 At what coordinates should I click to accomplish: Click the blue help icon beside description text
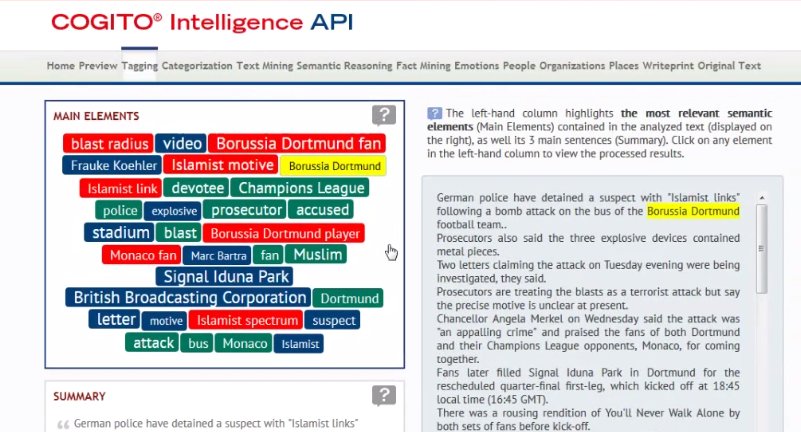coord(434,113)
